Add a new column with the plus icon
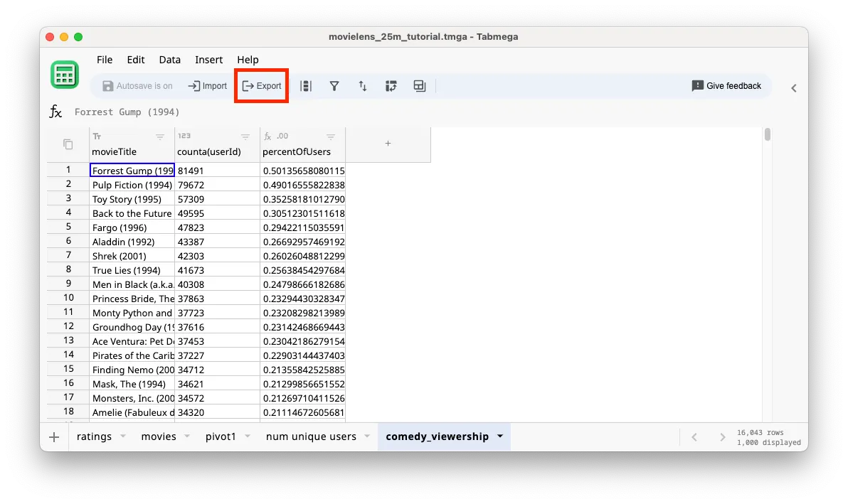 (x=388, y=143)
